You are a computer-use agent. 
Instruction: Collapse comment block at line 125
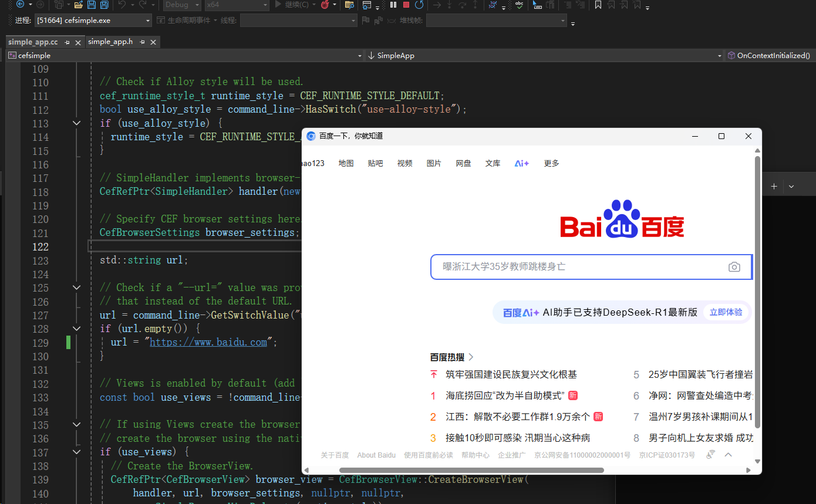pyautogui.click(x=76, y=287)
